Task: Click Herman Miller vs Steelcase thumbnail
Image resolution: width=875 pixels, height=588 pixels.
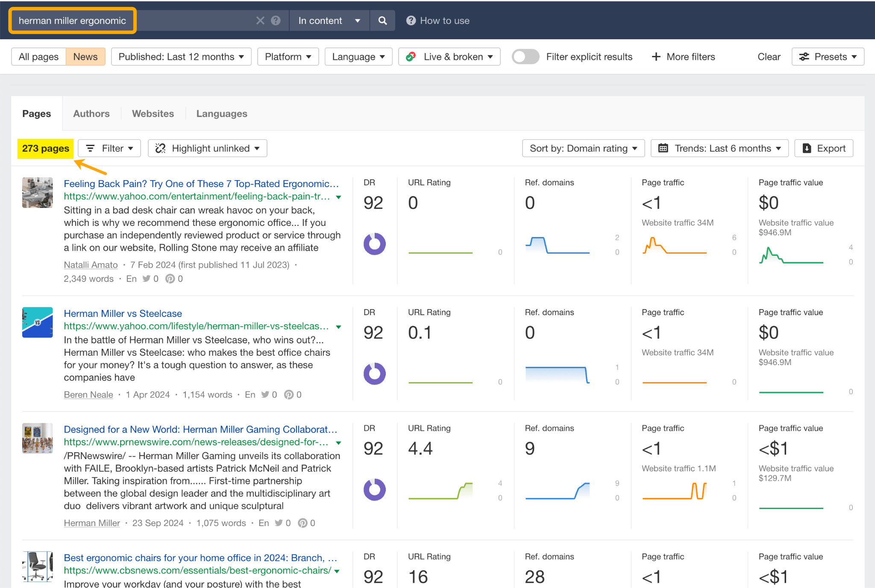Action: [x=38, y=322]
